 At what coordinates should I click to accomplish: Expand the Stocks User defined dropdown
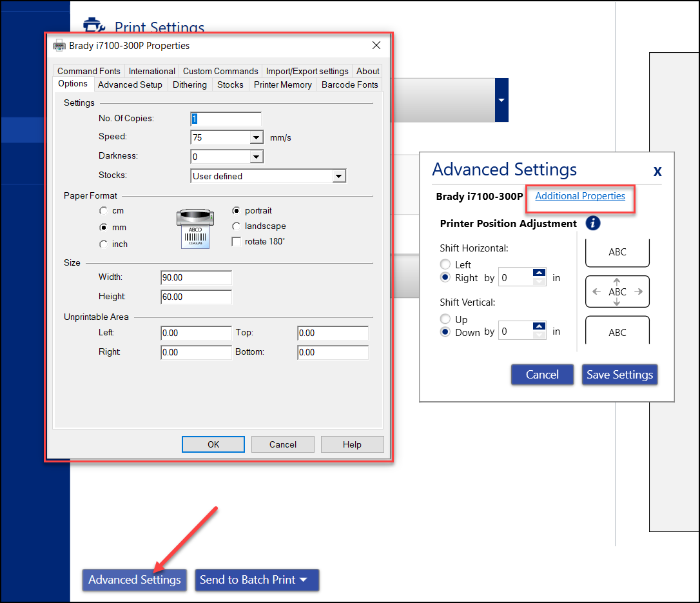tap(339, 176)
